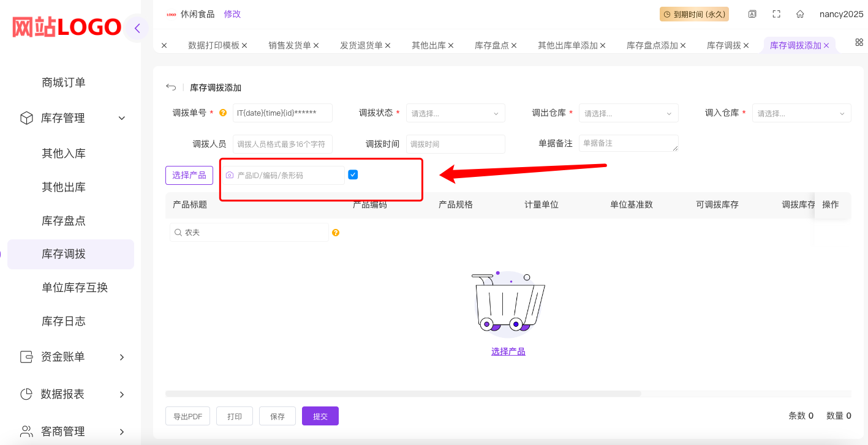
Task: Click the 库存管理 cube icon in the sidebar
Action: (26, 118)
